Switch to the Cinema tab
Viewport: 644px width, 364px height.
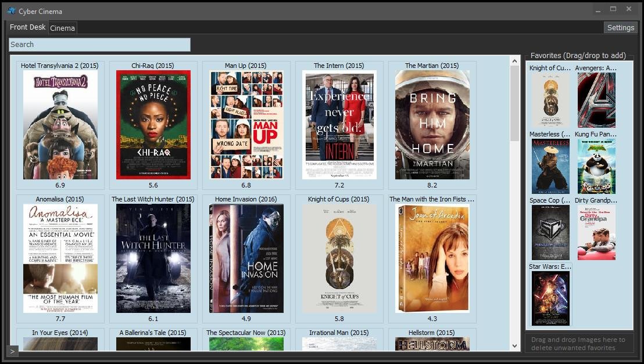click(62, 27)
